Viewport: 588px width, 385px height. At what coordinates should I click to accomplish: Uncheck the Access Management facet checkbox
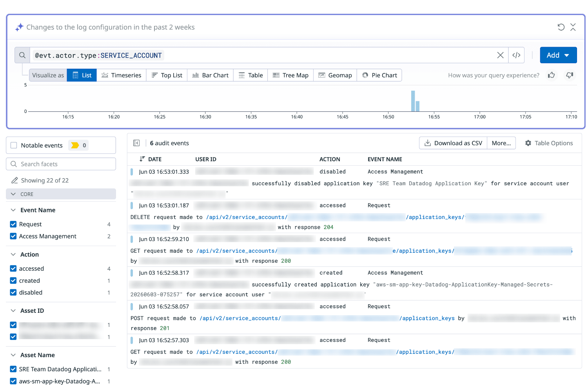coord(13,236)
